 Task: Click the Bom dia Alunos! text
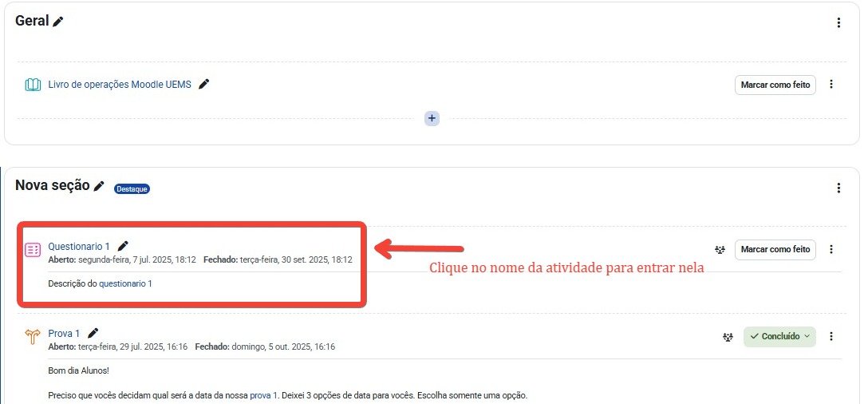click(79, 370)
